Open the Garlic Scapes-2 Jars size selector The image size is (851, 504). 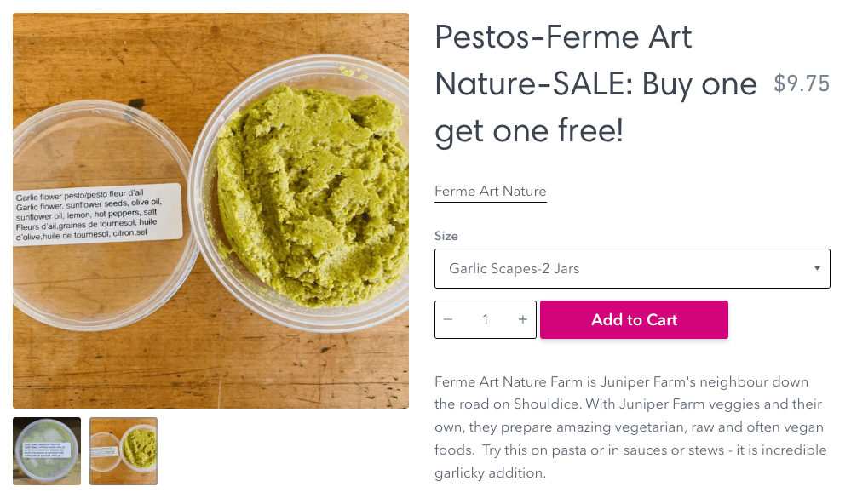point(630,269)
